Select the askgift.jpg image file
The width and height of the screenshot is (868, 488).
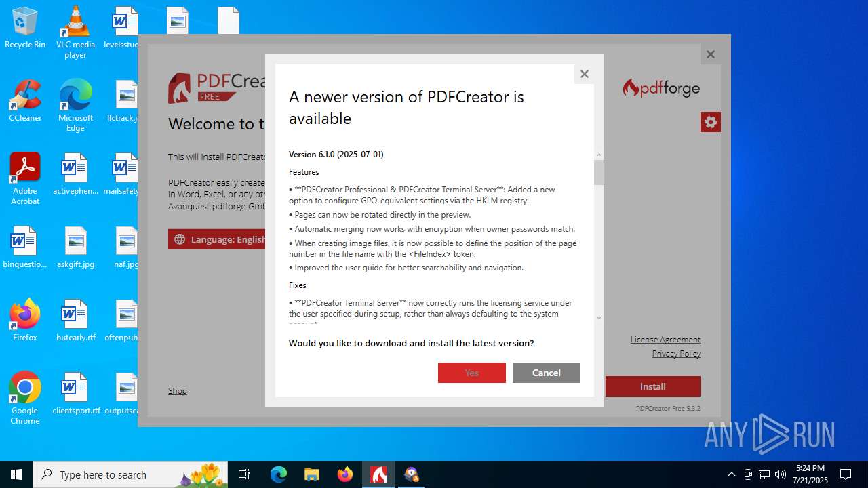point(75,247)
